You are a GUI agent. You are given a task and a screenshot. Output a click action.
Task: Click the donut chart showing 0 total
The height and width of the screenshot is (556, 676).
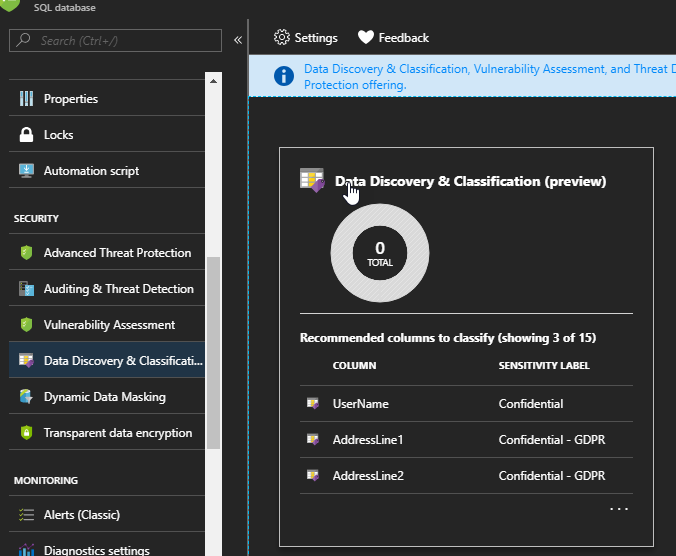click(x=380, y=254)
